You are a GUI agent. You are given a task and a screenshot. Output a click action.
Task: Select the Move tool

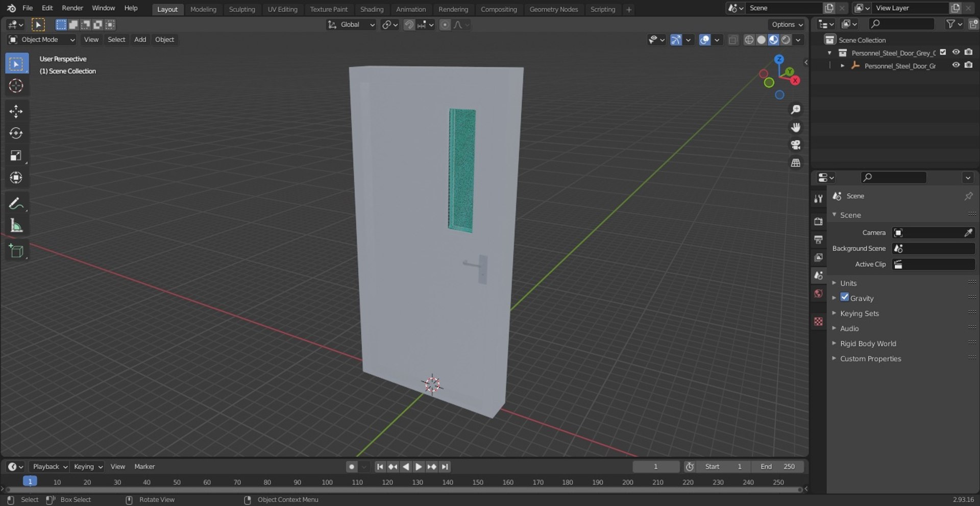pos(16,111)
